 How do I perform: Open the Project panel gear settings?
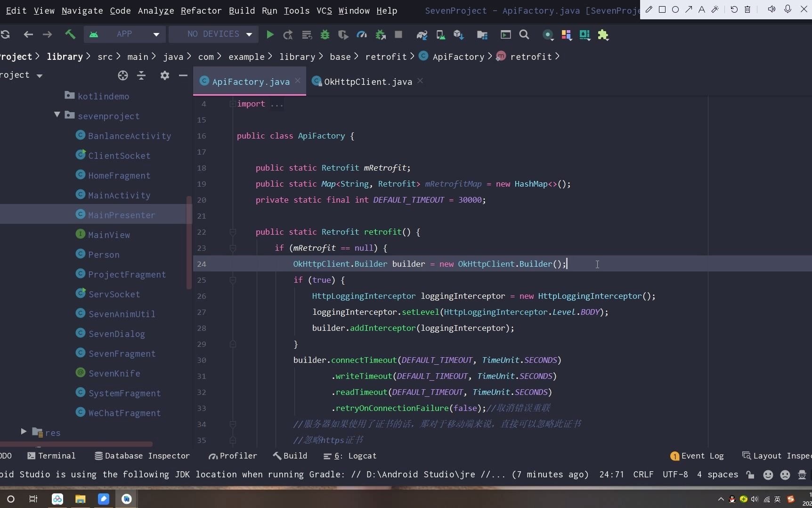(x=164, y=75)
